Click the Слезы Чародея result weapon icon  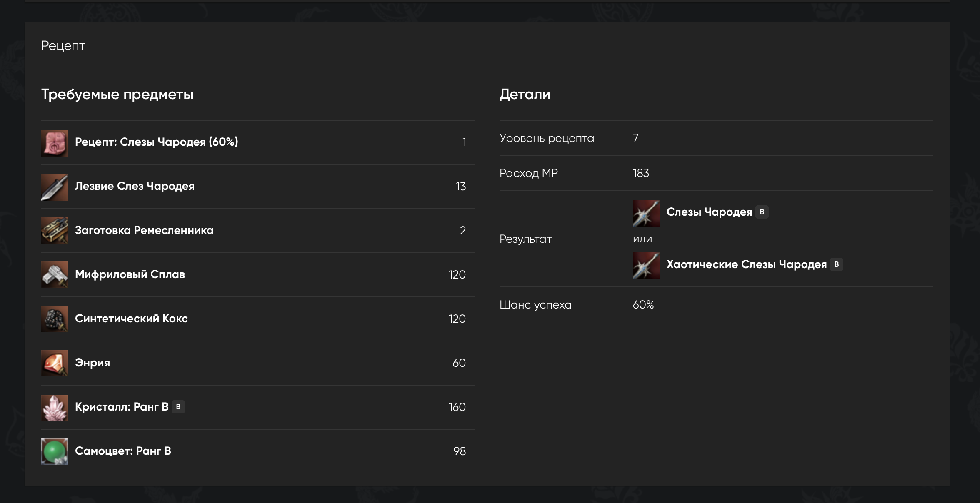click(x=646, y=213)
